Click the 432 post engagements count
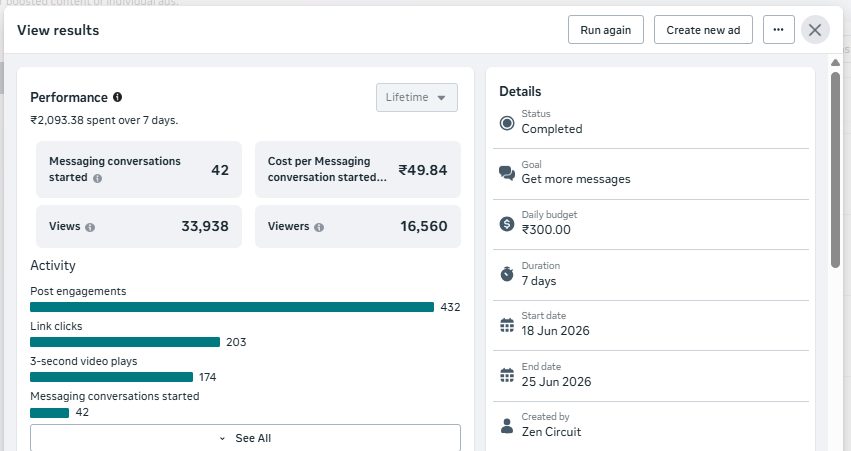Viewport: 851px width, 451px height. pyautogui.click(x=450, y=307)
